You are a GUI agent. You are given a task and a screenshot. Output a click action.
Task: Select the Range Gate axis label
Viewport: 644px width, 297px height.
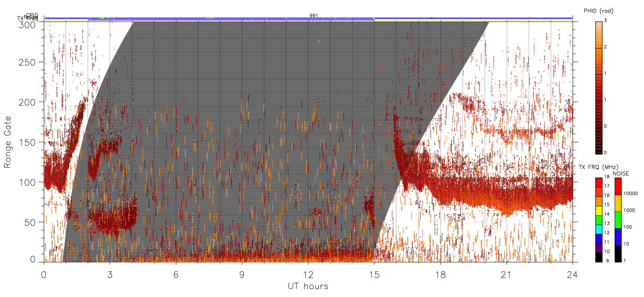coord(8,142)
